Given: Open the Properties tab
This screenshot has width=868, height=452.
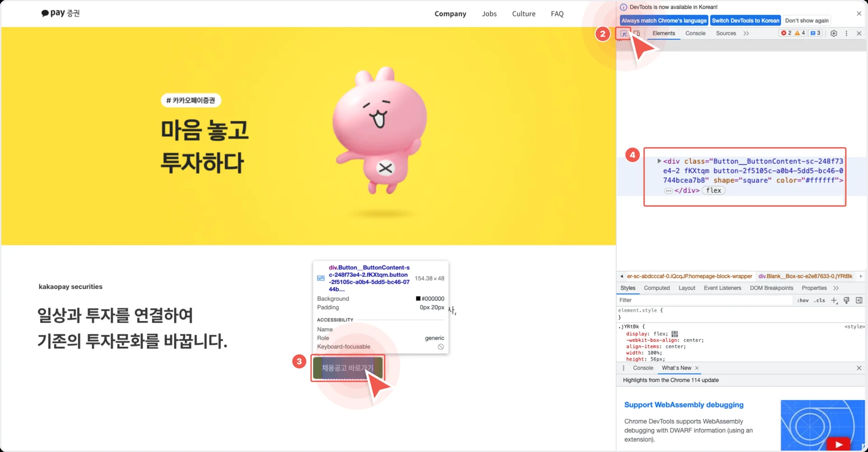Looking at the screenshot, I should click(x=814, y=288).
